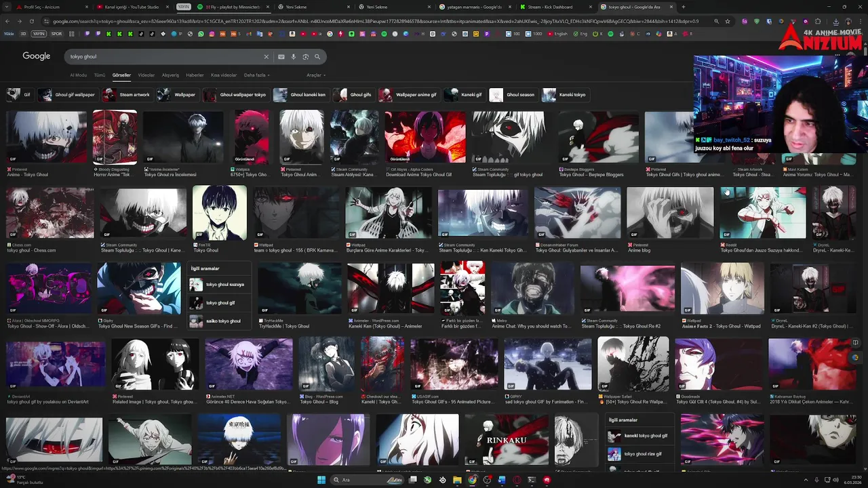
Task: Go back with the browser back arrow
Action: coord(7,21)
